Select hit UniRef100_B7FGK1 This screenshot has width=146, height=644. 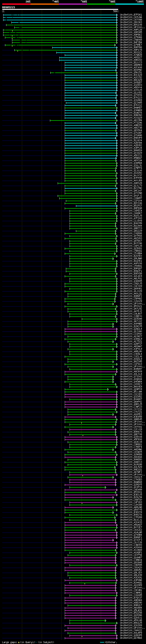[x=131, y=15]
